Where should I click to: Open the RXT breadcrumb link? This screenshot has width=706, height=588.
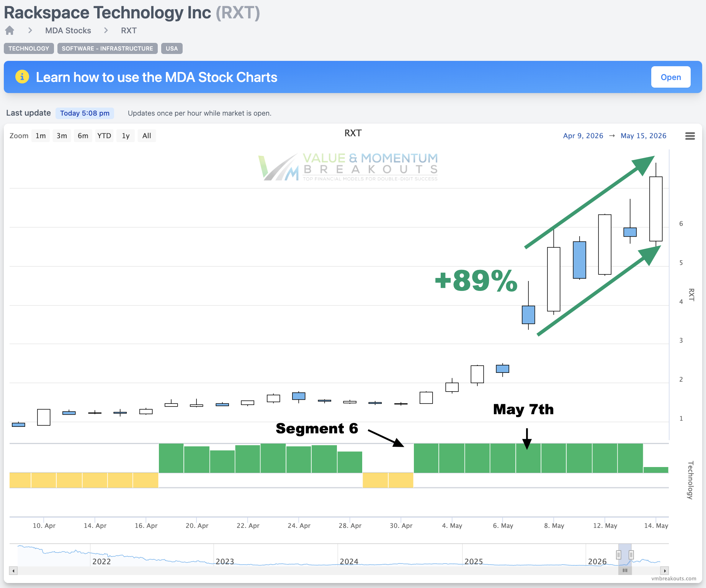coord(129,31)
